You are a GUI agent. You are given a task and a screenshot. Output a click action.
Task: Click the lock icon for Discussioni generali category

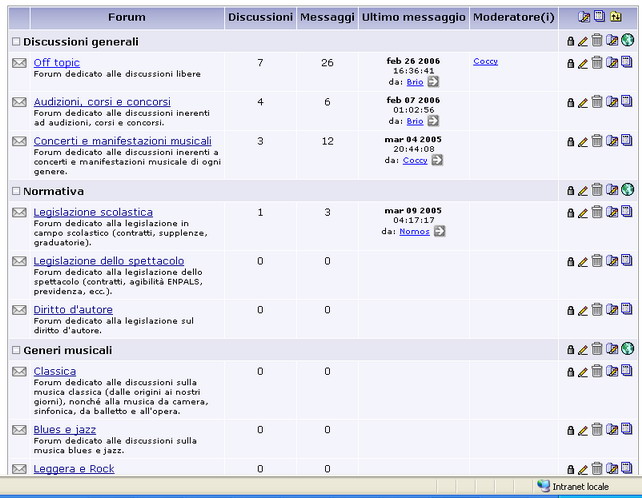(570, 41)
